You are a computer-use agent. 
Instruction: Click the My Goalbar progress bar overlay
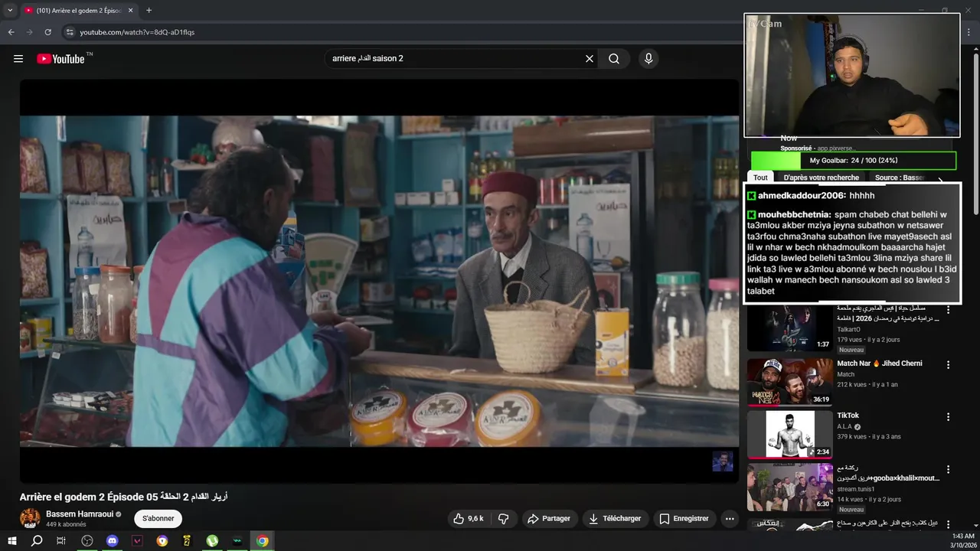point(853,161)
